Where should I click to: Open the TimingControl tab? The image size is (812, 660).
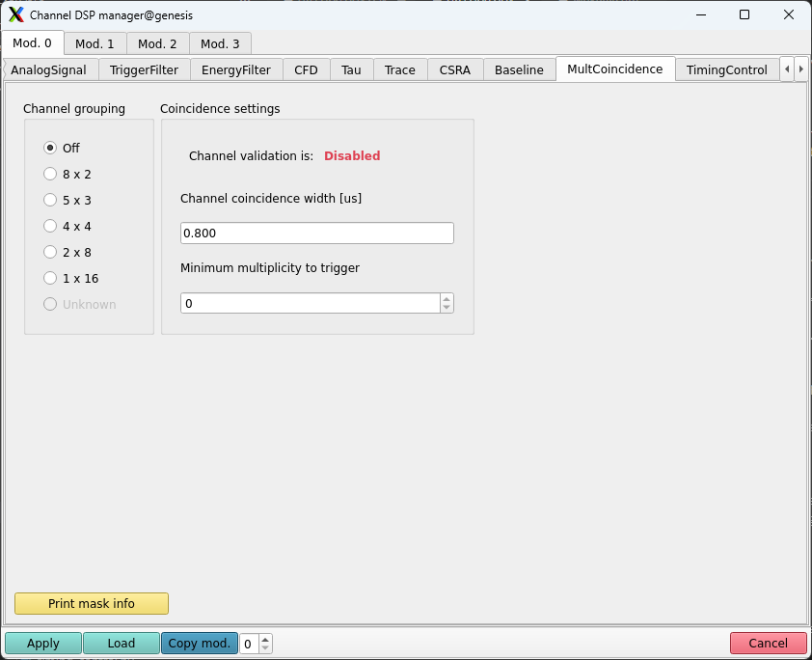[727, 69]
